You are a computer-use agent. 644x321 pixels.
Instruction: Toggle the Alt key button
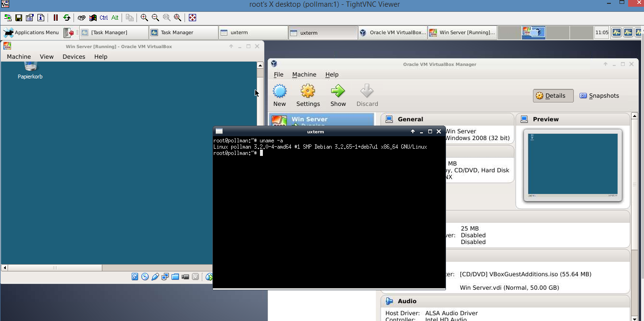(115, 18)
